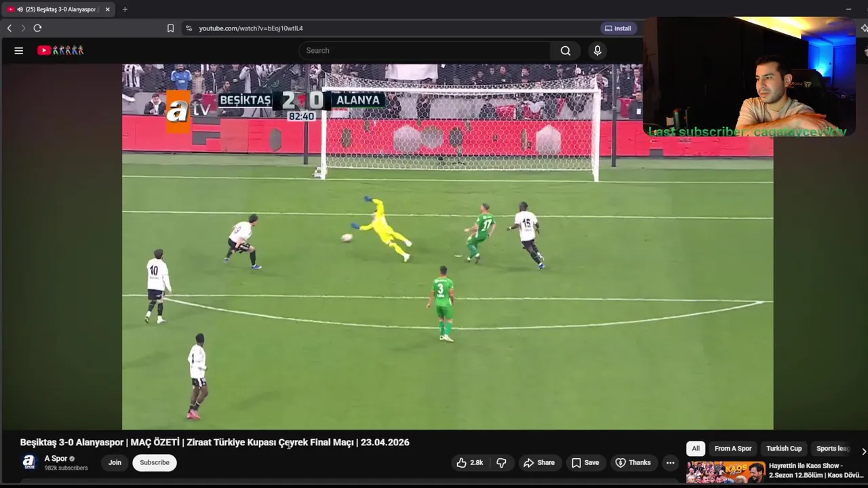Focus the youtube.com address bar URL

[251, 28]
